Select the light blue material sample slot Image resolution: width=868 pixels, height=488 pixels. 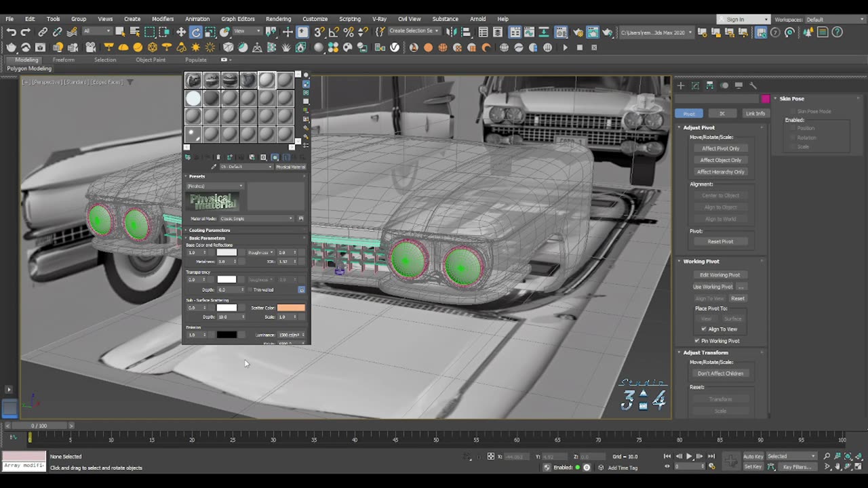coord(193,99)
